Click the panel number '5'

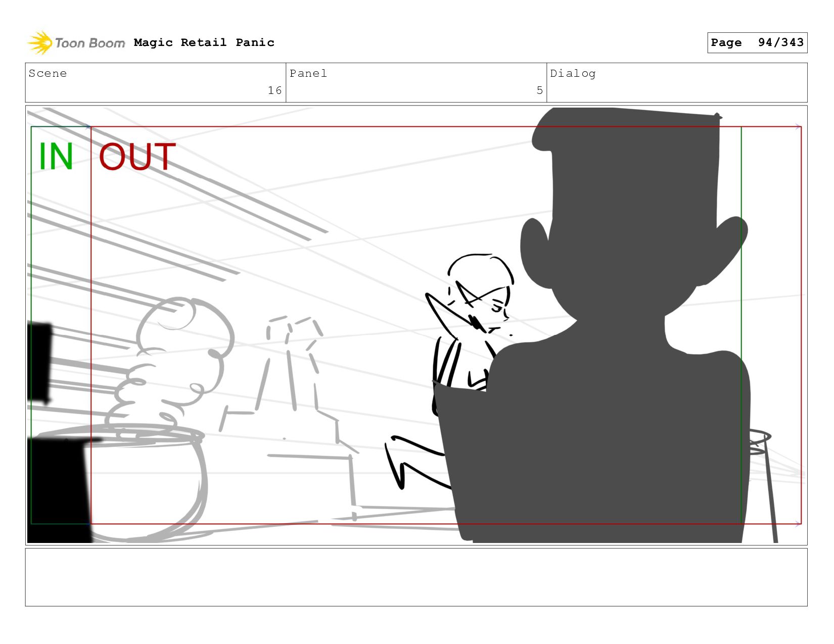(539, 90)
